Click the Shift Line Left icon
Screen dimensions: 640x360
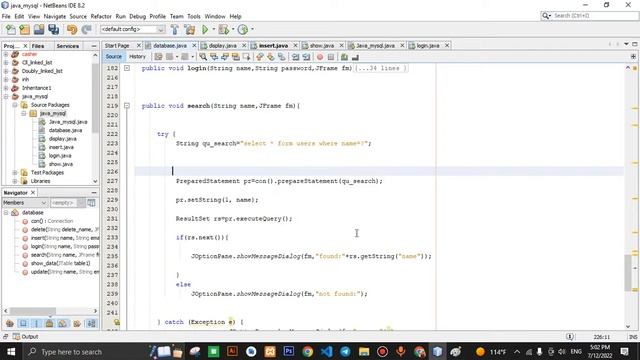coord(296,57)
